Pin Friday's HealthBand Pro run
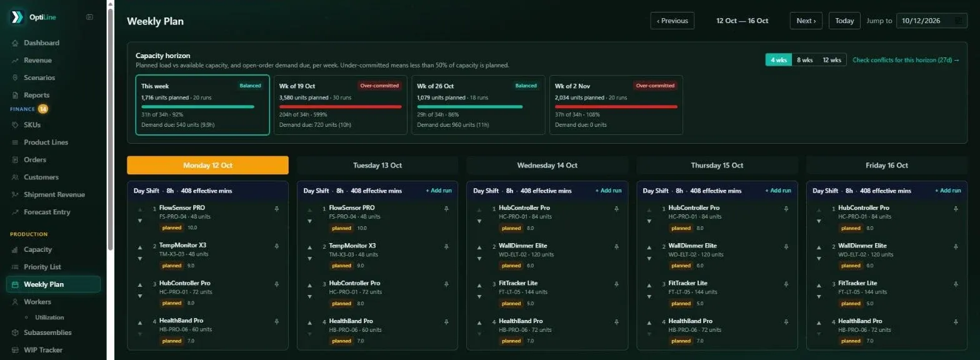Screen dimensions: 980x360 point(956,322)
